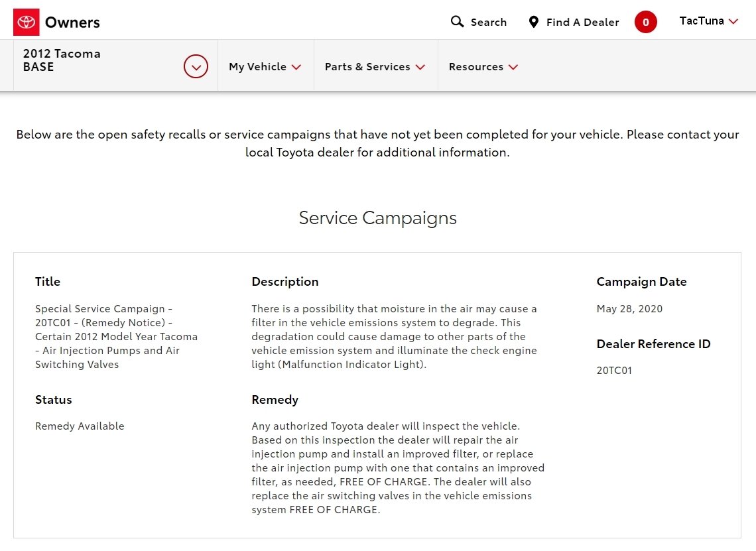
Task: Select the 2012 Tacoma BASE vehicle label
Action: tap(62, 60)
